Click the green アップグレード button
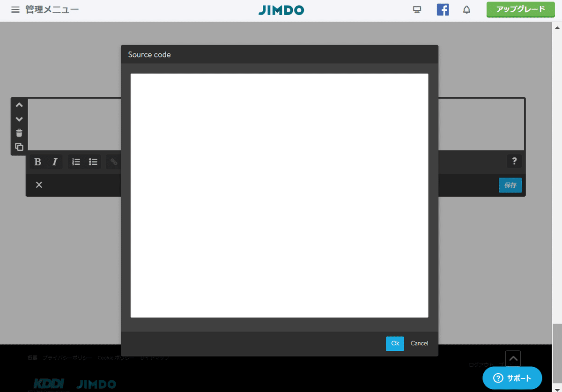The image size is (562, 392). pyautogui.click(x=520, y=9)
